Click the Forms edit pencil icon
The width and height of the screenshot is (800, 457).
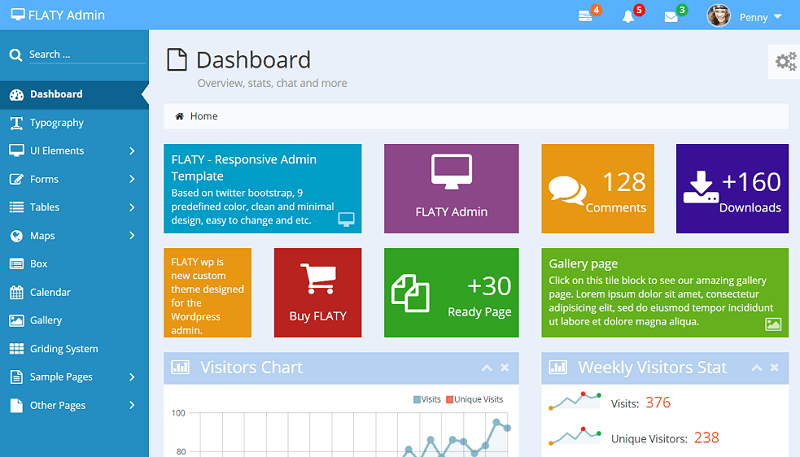tap(16, 179)
